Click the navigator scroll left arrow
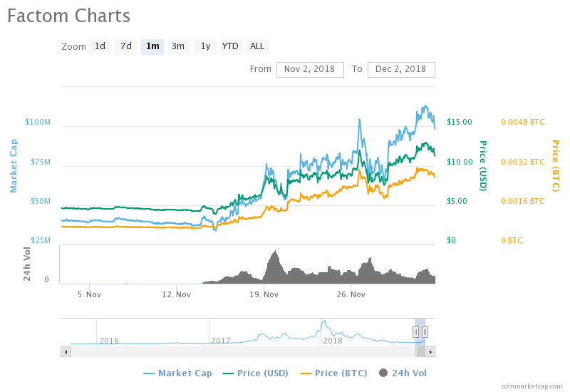 click(x=66, y=351)
